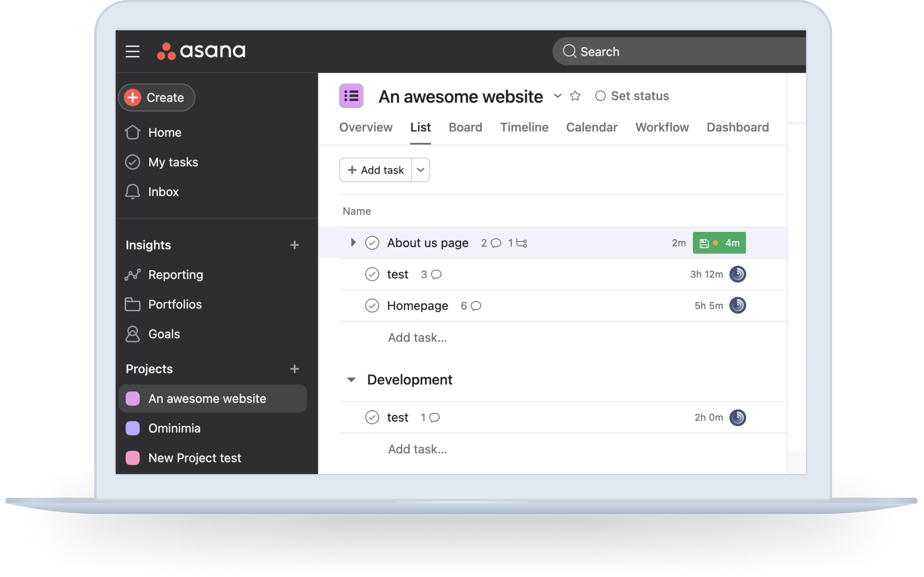Mark the Development test task complete

[x=372, y=417]
